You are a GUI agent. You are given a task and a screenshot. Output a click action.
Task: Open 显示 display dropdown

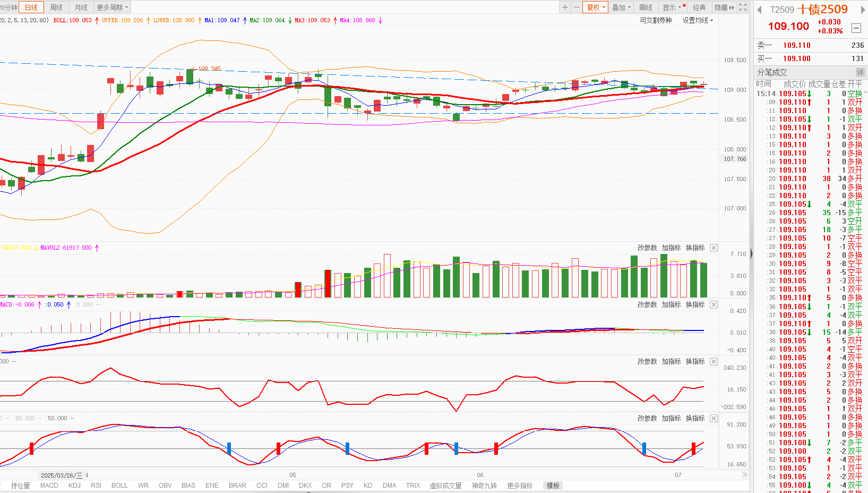(x=672, y=7)
